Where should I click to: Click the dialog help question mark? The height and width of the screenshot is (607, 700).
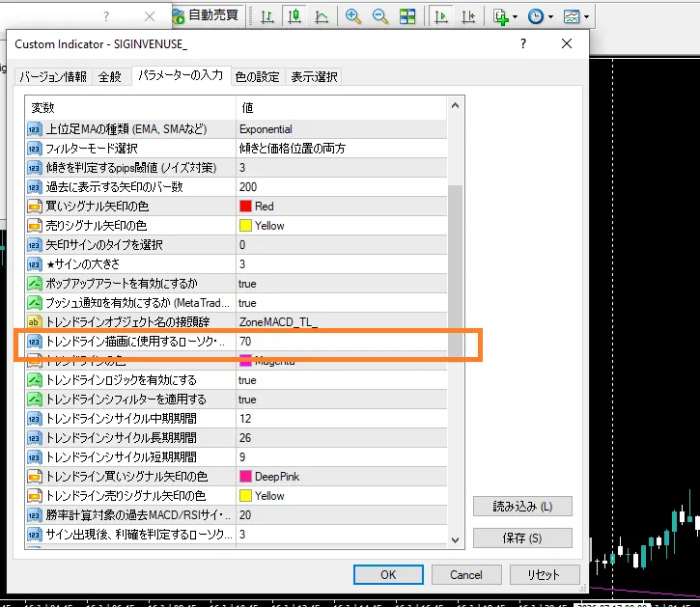523,43
